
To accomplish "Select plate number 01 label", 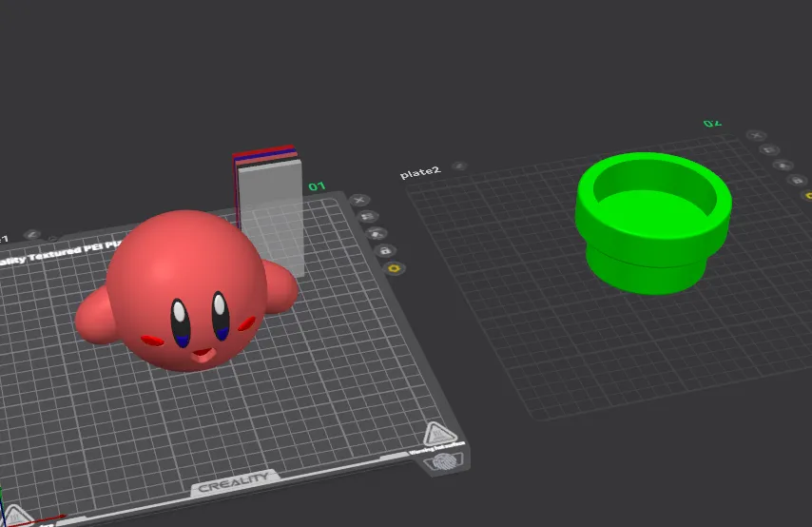I will (x=317, y=186).
